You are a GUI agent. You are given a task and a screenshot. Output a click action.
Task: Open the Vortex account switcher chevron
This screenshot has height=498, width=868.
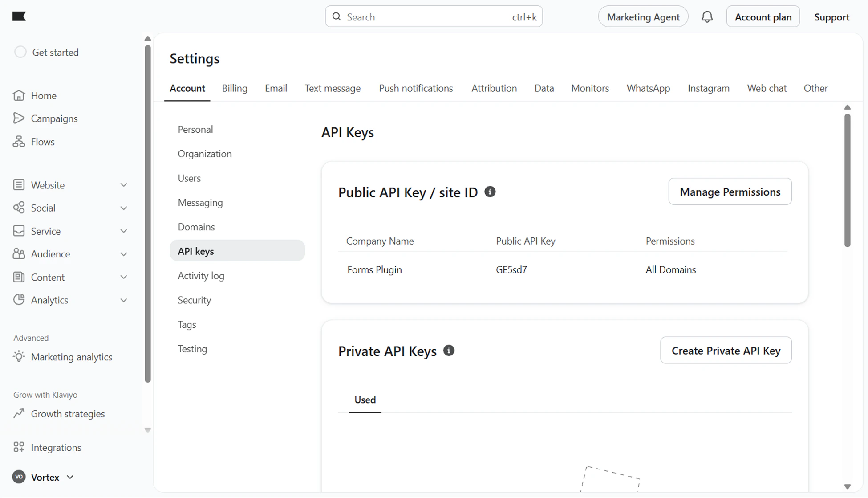(70, 477)
